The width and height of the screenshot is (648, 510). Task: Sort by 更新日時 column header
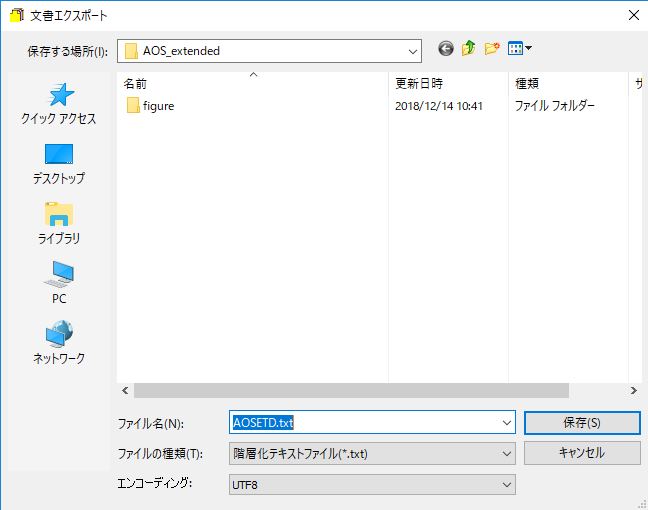(420, 82)
